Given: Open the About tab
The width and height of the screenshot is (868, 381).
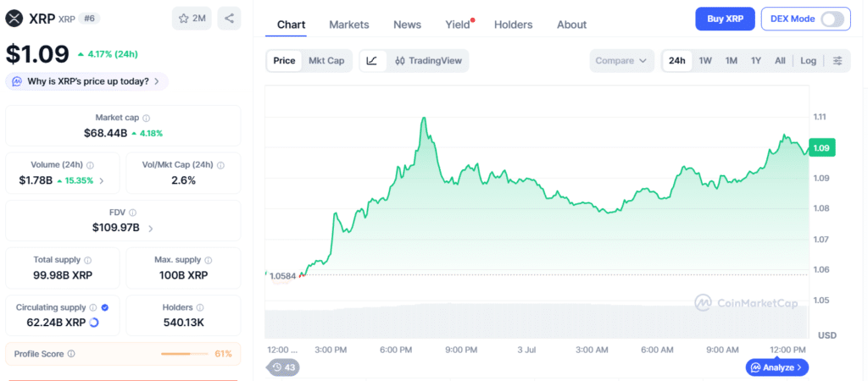Looking at the screenshot, I should (x=572, y=25).
